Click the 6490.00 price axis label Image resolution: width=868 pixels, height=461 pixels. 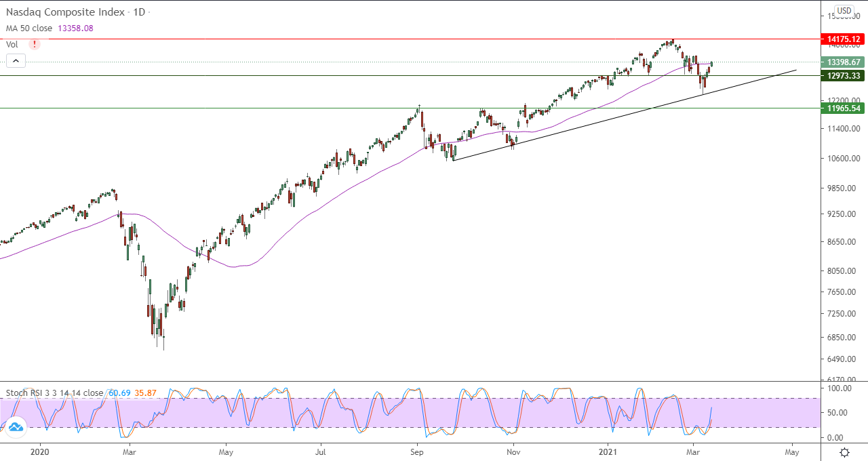click(841, 359)
